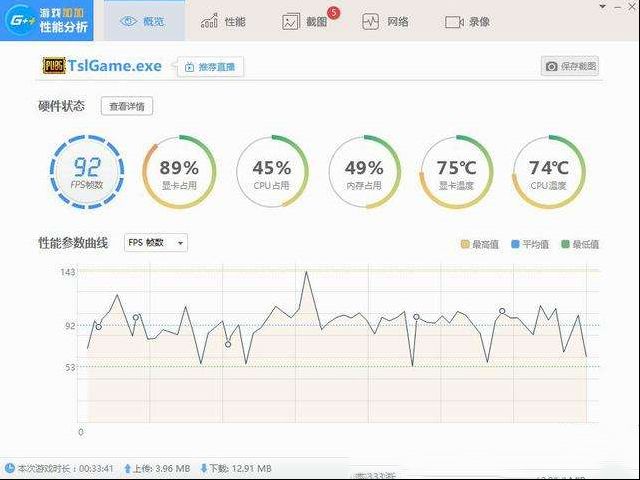
Task: Switch to the 网络 network tab
Action: (x=386, y=21)
